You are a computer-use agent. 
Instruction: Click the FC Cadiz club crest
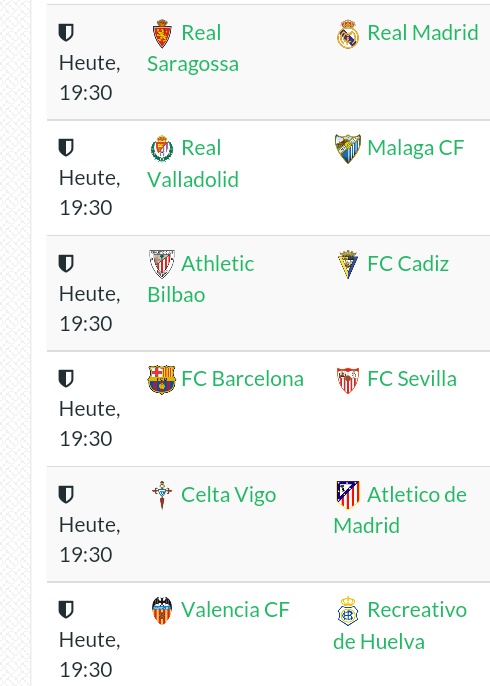click(x=348, y=264)
